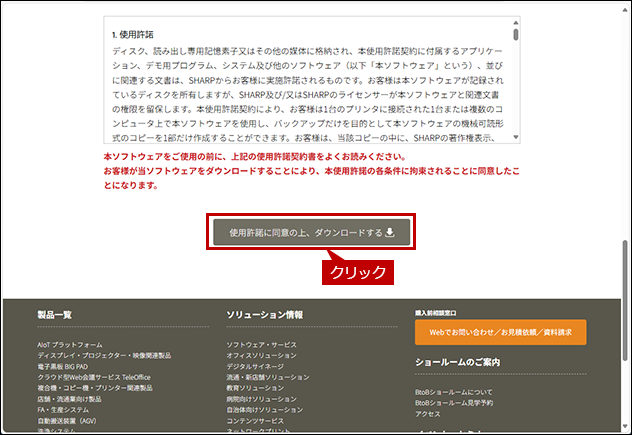Click the orange Webでお問い合わせ button
Viewport: 632px width, 435px height.
point(501,332)
